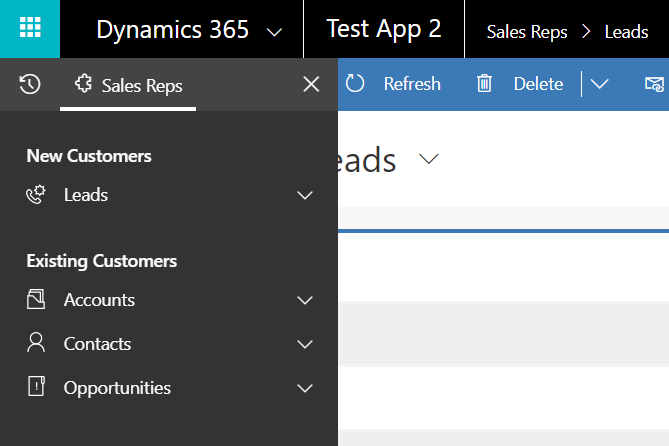Click the Leads phone icon in sidebar
This screenshot has width=669, height=446.
point(36,195)
